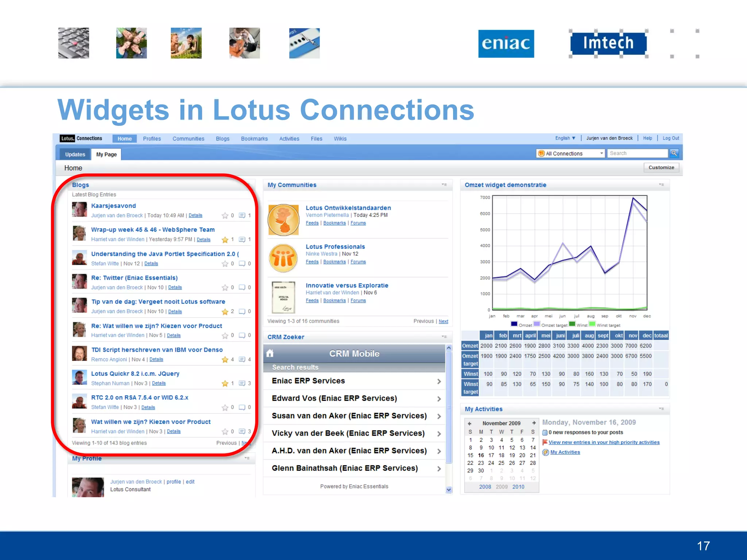Open View new entries high priority link

(x=604, y=442)
